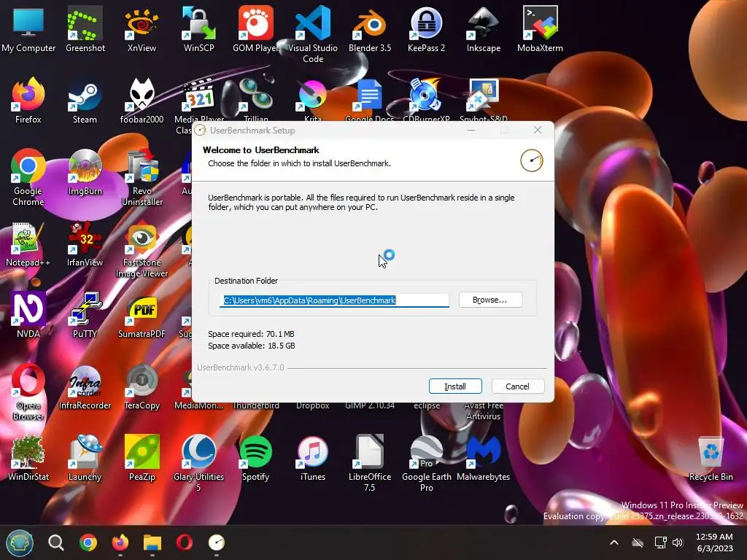Open GOM Player desktop shortcut

(256, 29)
